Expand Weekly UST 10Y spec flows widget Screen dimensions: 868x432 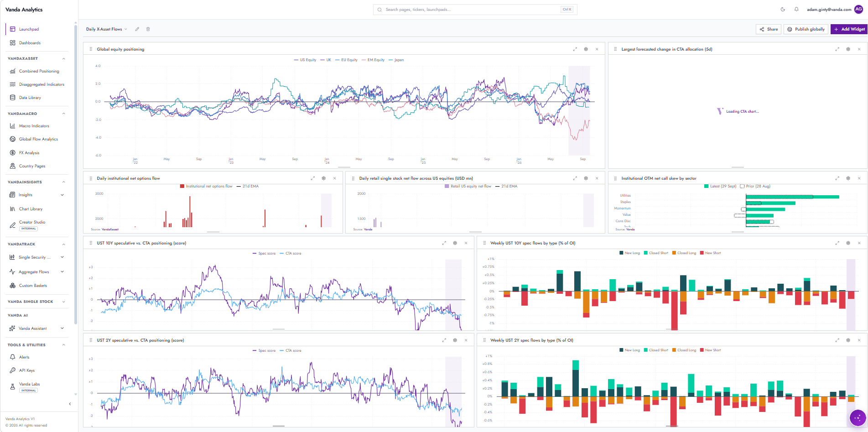point(837,243)
